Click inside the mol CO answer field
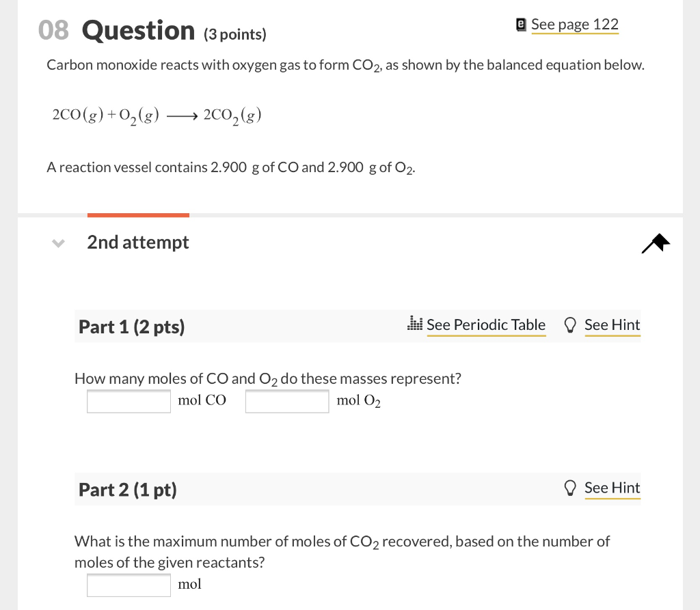700x610 pixels. pyautogui.click(x=129, y=402)
